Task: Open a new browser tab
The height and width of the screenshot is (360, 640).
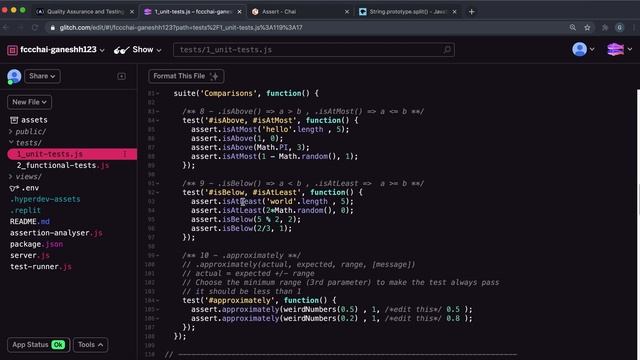Action: [x=471, y=12]
